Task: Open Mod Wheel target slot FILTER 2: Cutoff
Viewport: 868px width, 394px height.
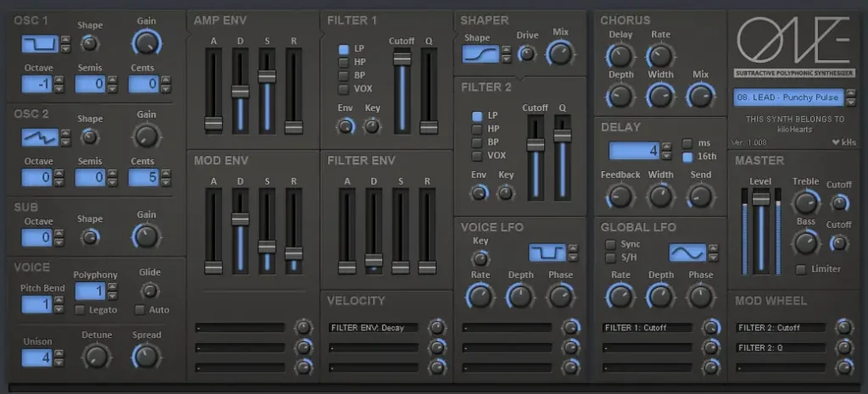Action: [781, 328]
